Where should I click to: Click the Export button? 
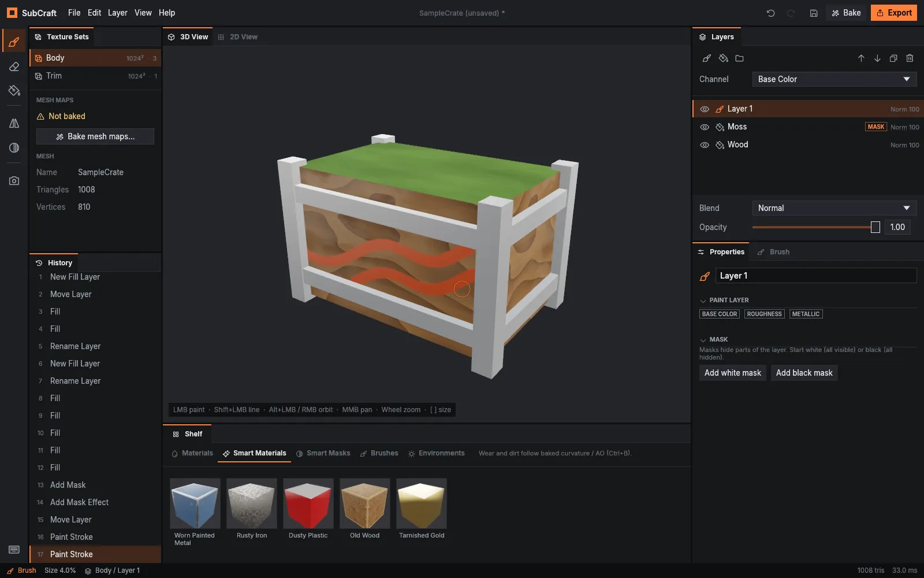pyautogui.click(x=894, y=13)
